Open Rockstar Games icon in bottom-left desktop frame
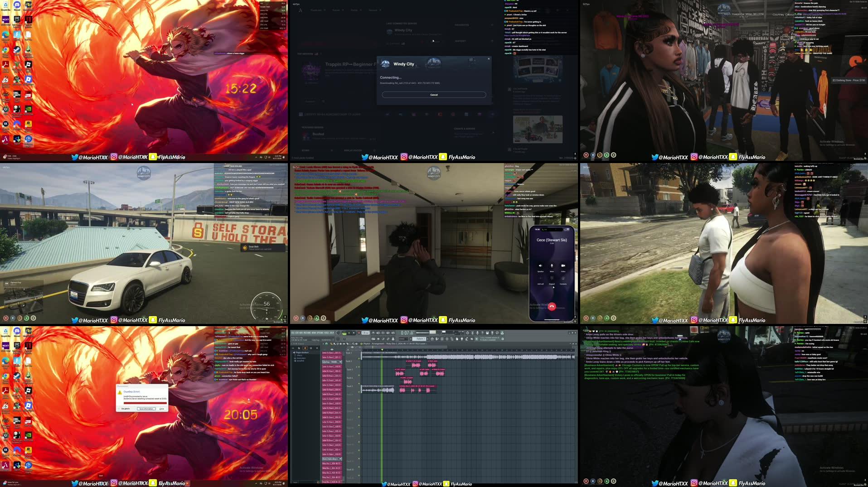 pos(29,450)
